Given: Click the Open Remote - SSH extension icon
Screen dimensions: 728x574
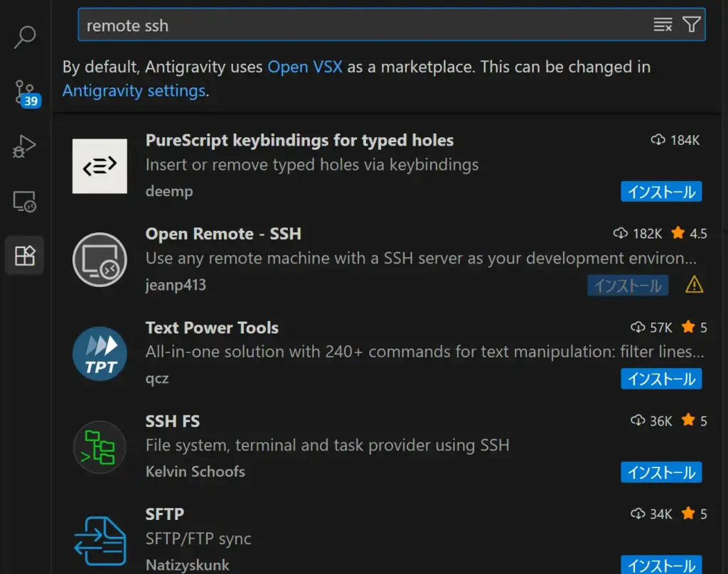Looking at the screenshot, I should (100, 260).
